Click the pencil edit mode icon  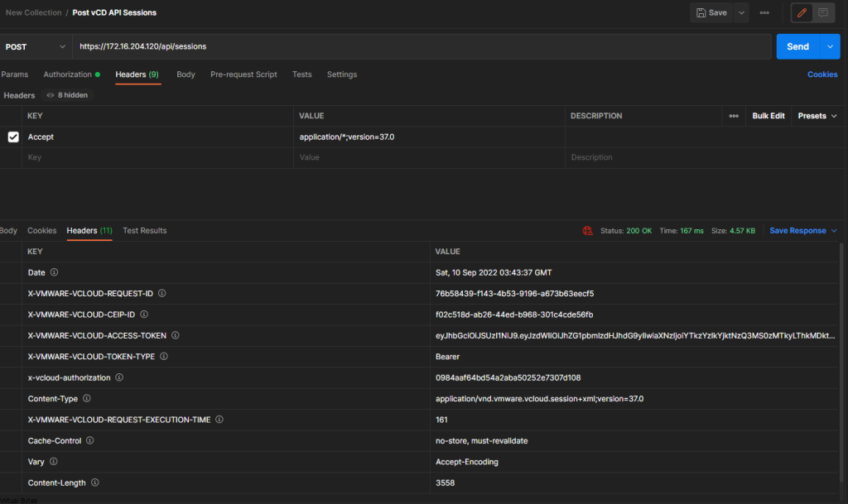point(802,12)
